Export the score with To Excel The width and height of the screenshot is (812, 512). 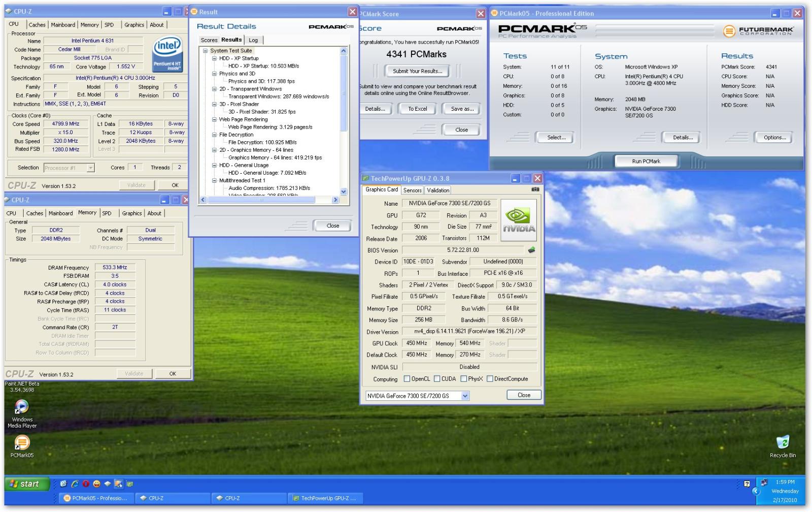click(418, 109)
